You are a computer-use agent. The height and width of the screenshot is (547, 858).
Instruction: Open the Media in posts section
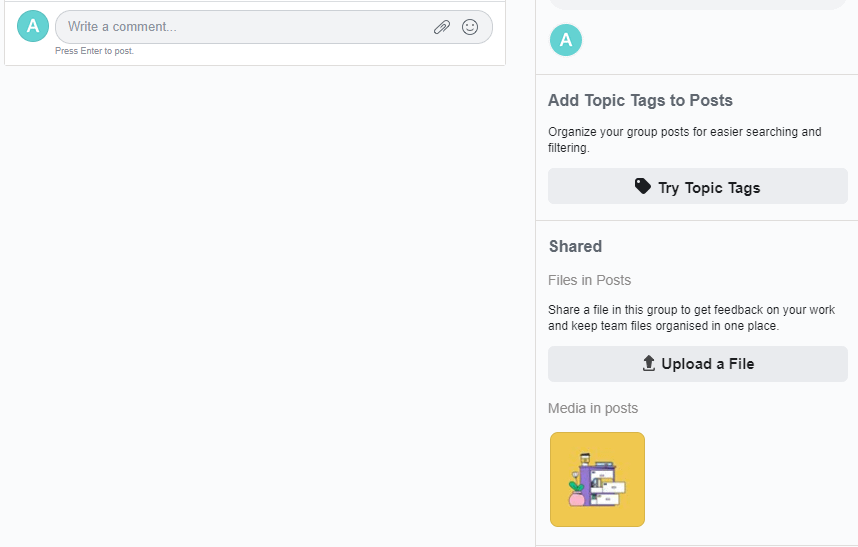click(x=593, y=408)
